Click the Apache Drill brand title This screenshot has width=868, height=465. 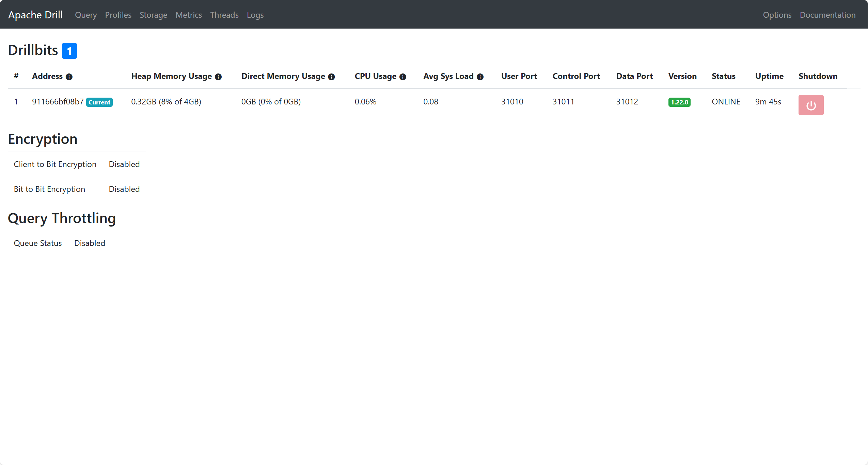35,15
